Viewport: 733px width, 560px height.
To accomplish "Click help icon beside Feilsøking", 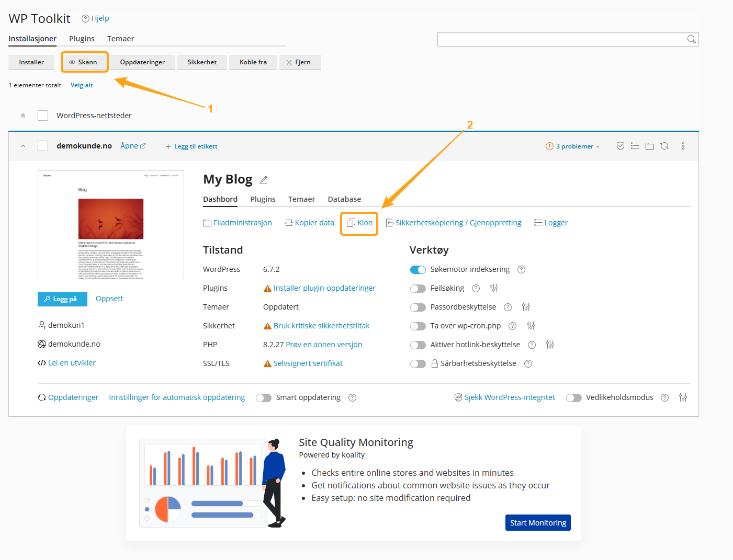I will (476, 288).
